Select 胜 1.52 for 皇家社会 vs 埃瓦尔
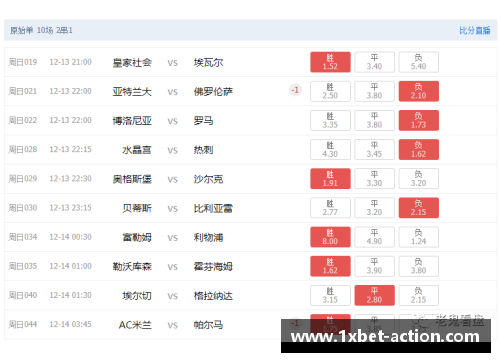 (330, 62)
